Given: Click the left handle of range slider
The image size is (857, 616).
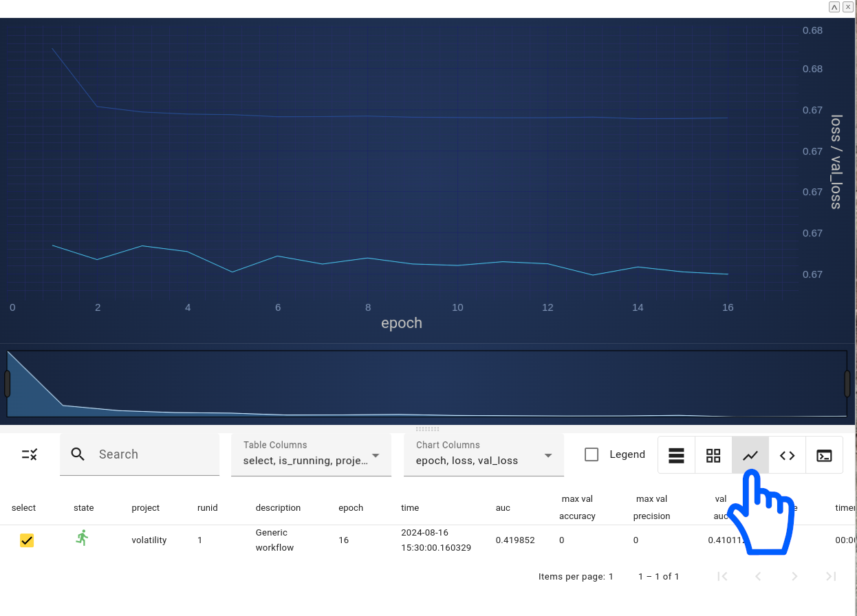Looking at the screenshot, I should (x=8, y=384).
